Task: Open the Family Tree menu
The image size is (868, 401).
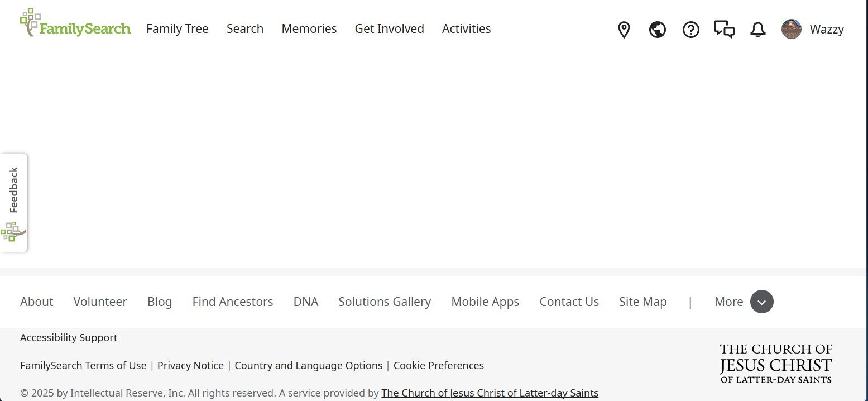Action: 177,28
